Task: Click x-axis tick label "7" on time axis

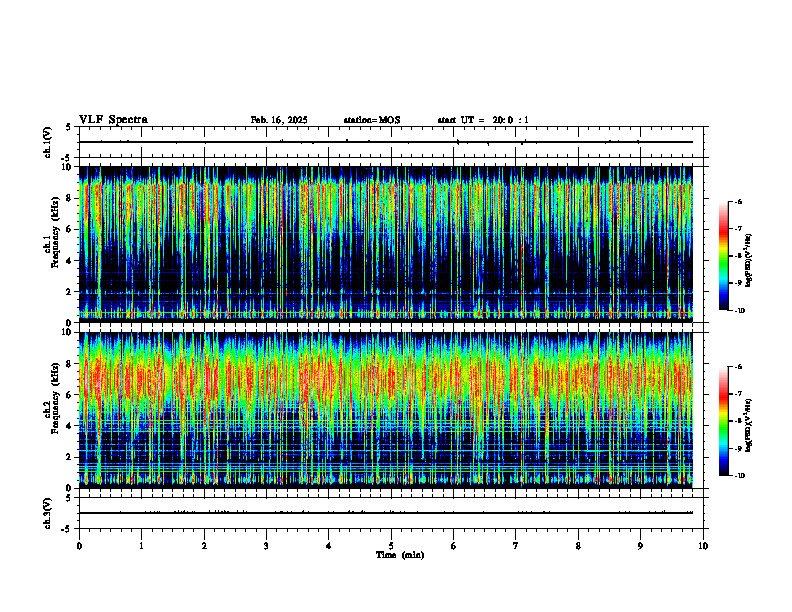Action: [x=516, y=546]
